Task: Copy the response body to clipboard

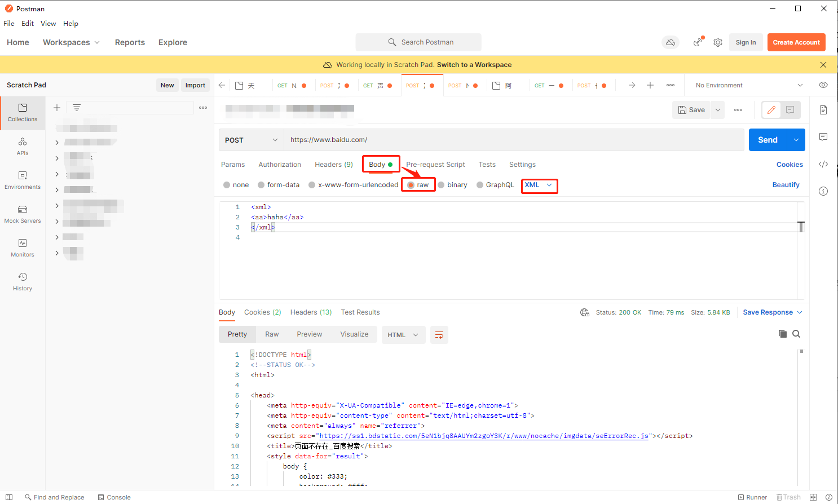Action: pyautogui.click(x=783, y=334)
